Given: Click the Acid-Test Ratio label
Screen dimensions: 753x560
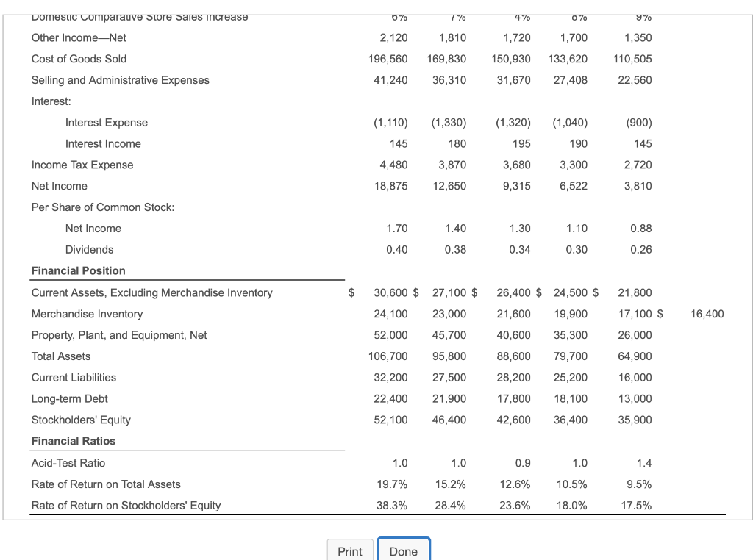Looking at the screenshot, I should click(68, 463).
